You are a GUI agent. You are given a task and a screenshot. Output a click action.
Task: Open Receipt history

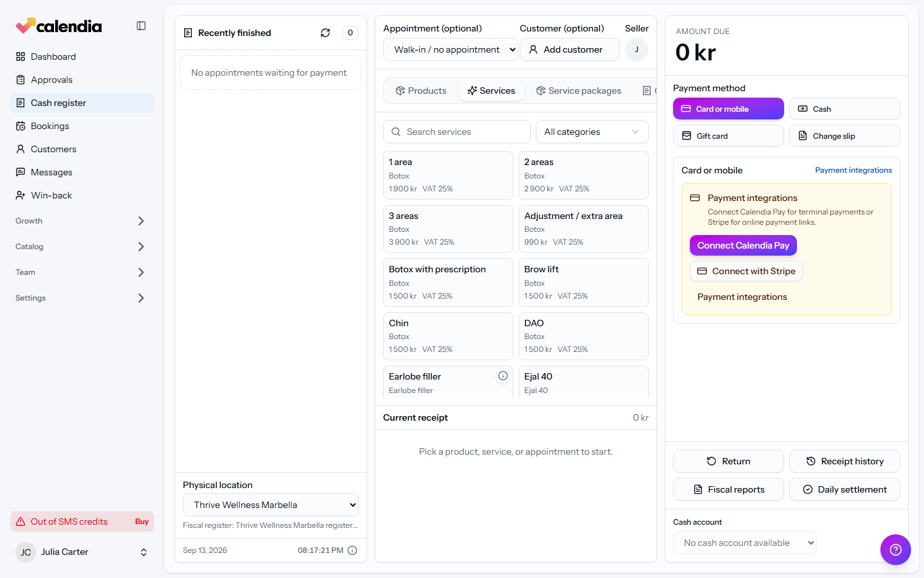tap(844, 461)
